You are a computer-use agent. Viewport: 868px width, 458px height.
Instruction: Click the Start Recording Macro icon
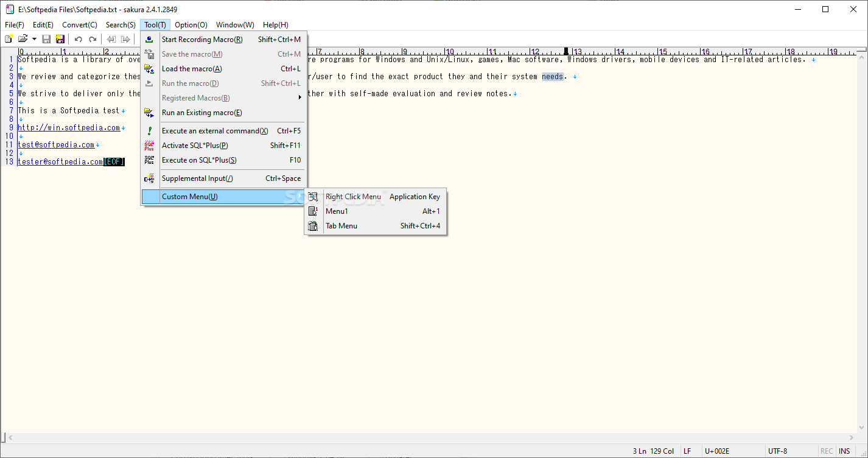point(149,40)
